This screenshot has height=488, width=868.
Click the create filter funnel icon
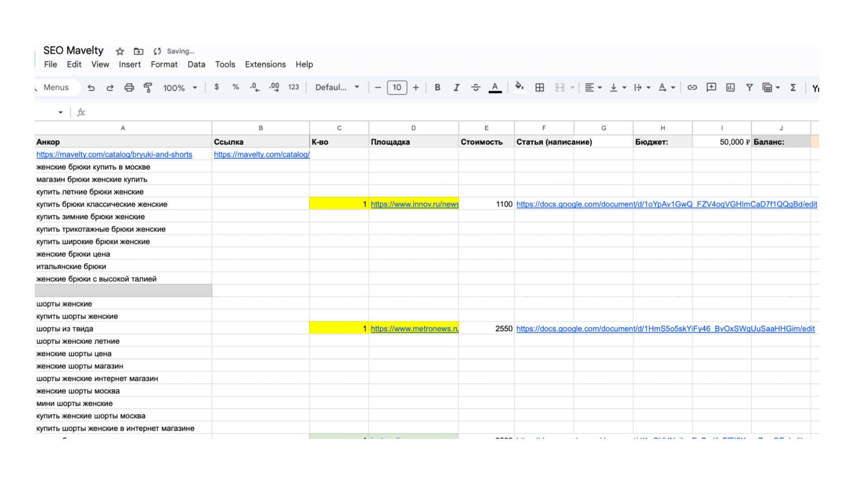pyautogui.click(x=749, y=88)
